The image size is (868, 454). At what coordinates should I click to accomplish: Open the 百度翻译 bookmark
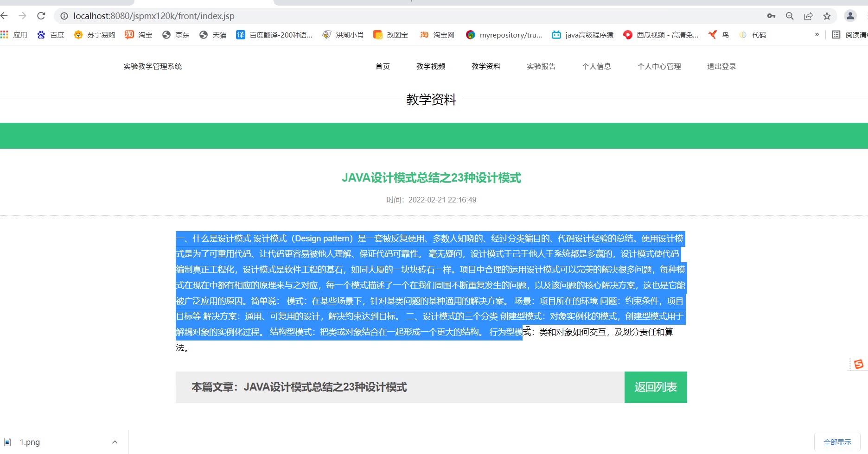274,35
